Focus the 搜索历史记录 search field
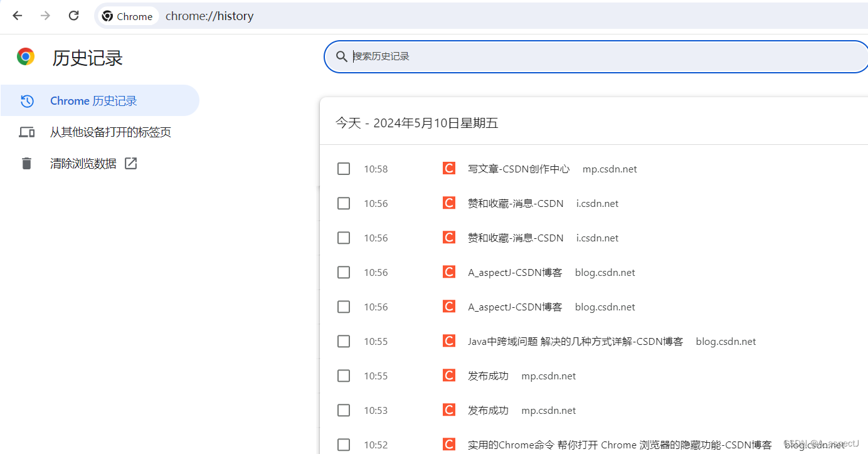Image resolution: width=868 pixels, height=454 pixels. tap(596, 56)
